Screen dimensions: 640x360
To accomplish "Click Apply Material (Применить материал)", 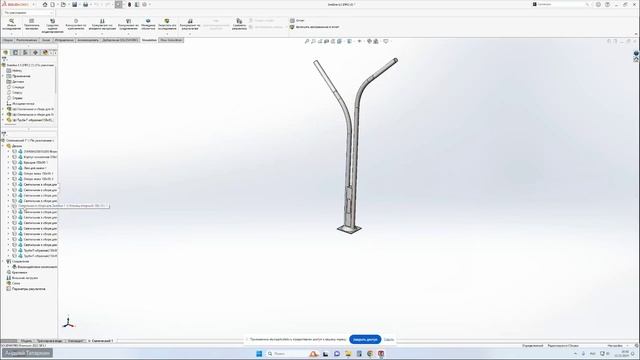I will coord(31,24).
